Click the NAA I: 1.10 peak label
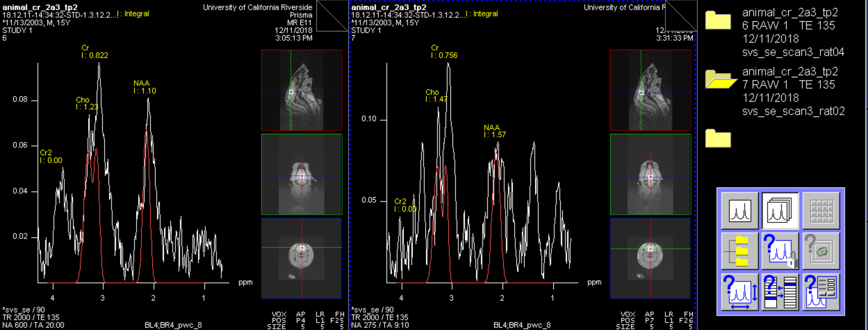This screenshot has height=330, width=868. click(x=144, y=87)
